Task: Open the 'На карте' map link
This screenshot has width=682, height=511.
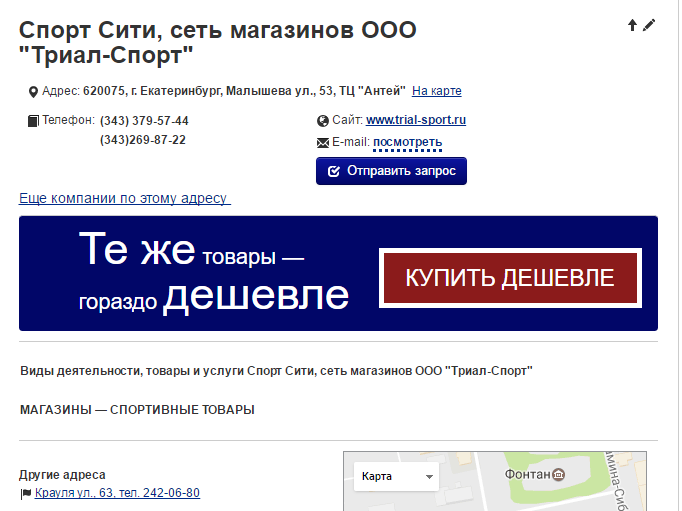Action: pyautogui.click(x=437, y=91)
